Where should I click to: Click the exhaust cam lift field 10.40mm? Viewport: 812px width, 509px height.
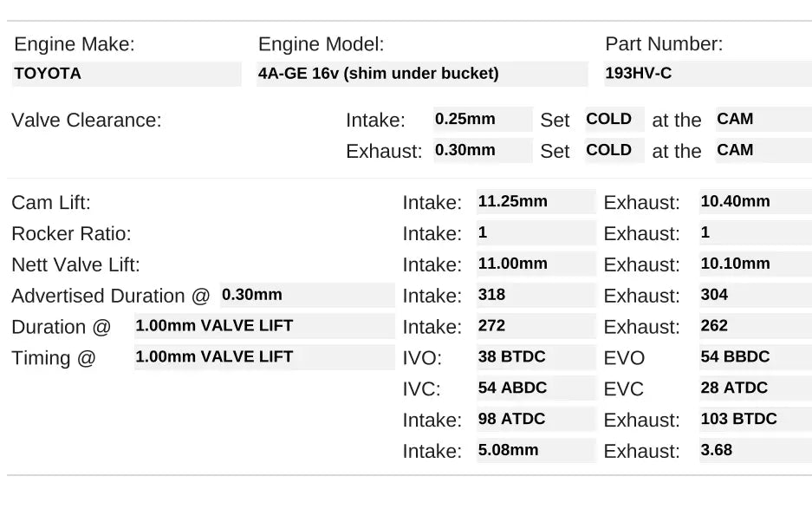pyautogui.click(x=755, y=202)
